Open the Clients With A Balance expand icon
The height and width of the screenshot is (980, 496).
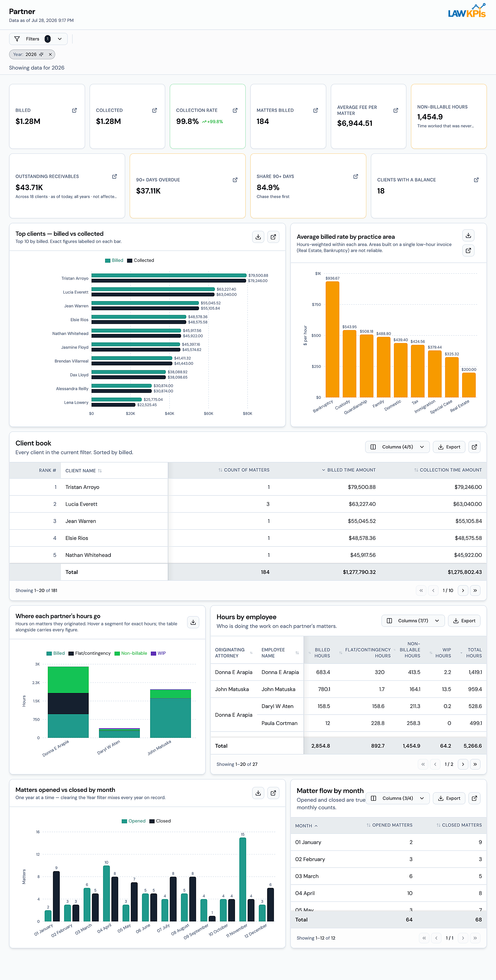476,180
